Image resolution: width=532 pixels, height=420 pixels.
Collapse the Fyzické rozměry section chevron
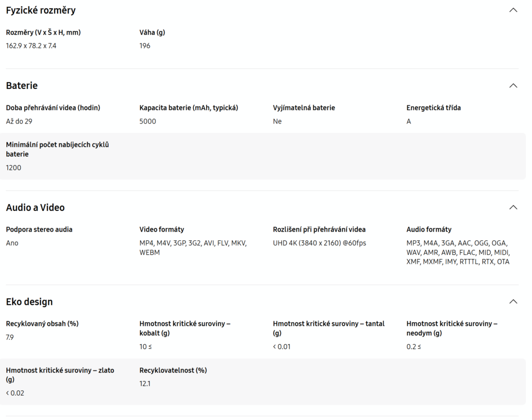[x=513, y=10]
